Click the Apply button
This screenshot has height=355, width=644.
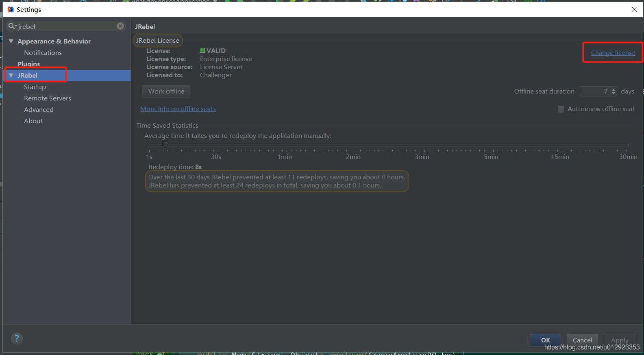[620, 340]
